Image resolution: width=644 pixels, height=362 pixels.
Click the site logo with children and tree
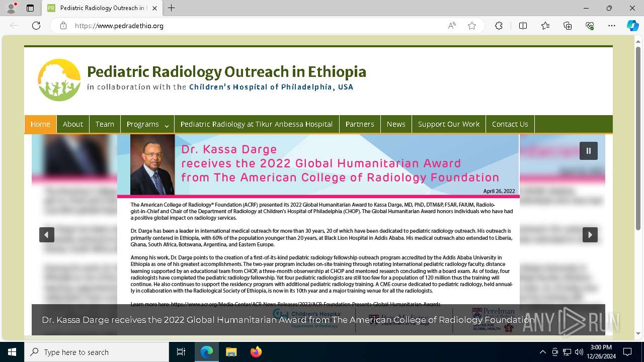pyautogui.click(x=59, y=80)
